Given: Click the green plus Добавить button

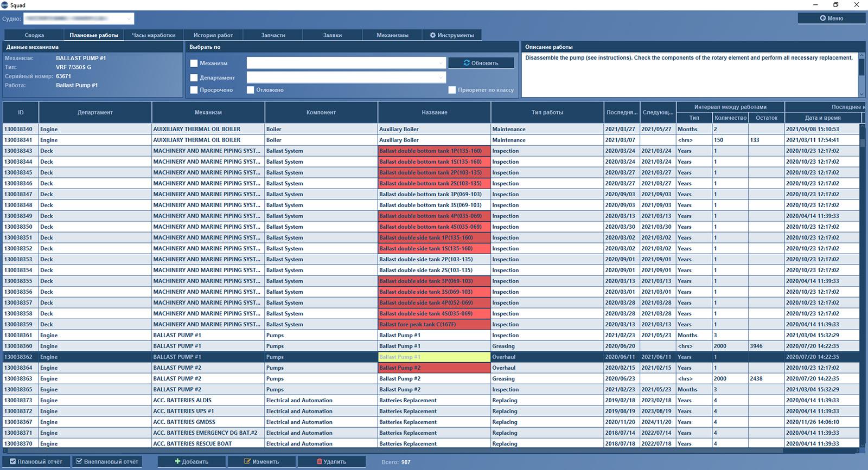Looking at the screenshot, I should point(192,461).
